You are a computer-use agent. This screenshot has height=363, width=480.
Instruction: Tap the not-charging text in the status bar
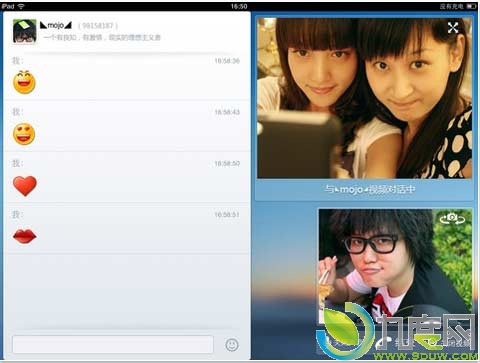pyautogui.click(x=451, y=6)
